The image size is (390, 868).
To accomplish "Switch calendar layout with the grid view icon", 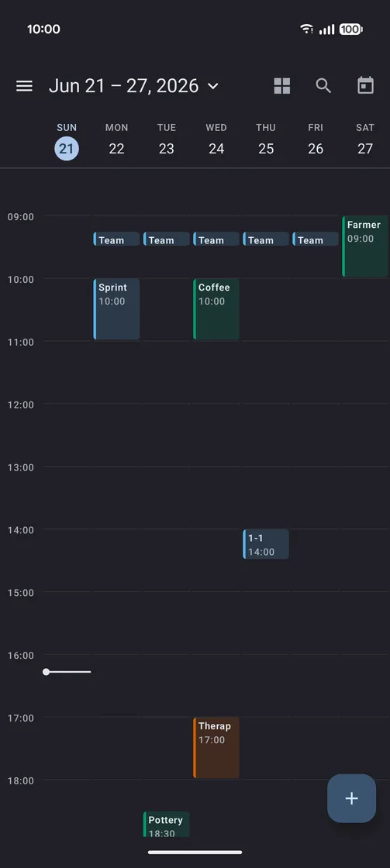I will [x=282, y=86].
